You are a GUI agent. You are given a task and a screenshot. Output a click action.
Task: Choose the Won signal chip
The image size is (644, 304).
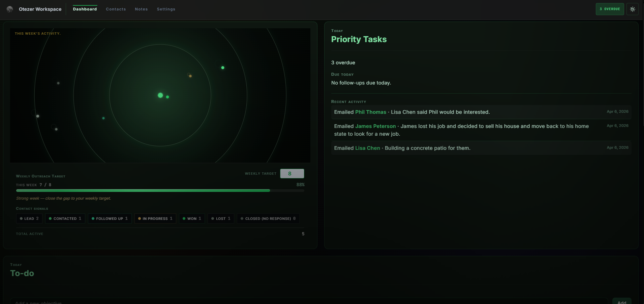(192, 218)
